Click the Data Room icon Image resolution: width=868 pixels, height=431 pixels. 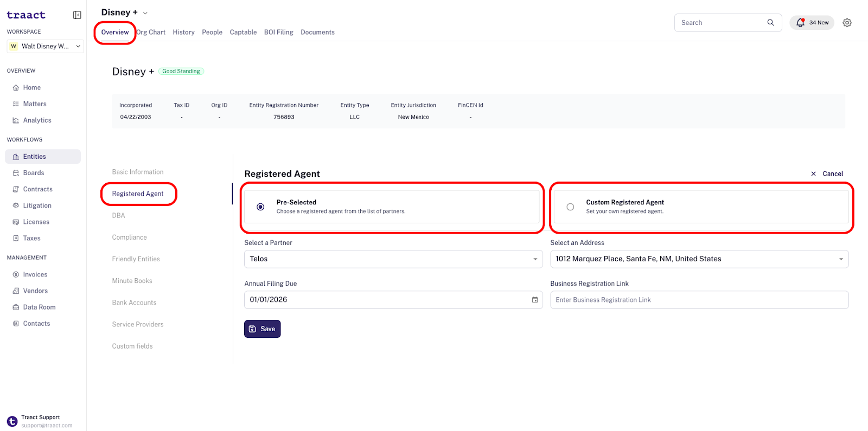click(16, 307)
